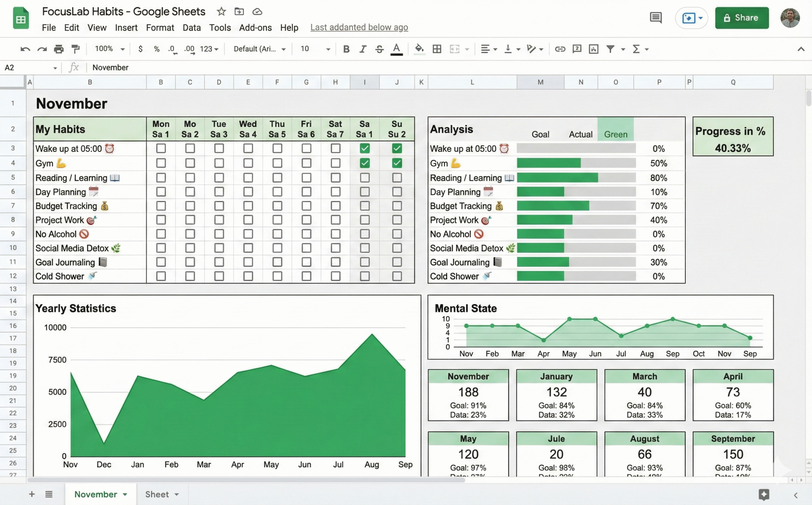Check cloud save status icon
This screenshot has height=505, width=812.
coord(257,12)
